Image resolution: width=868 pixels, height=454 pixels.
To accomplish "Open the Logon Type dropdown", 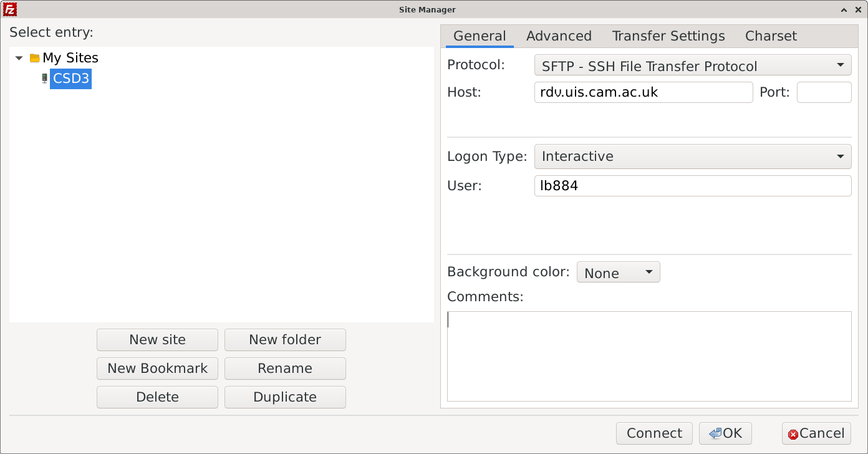I will tap(693, 157).
